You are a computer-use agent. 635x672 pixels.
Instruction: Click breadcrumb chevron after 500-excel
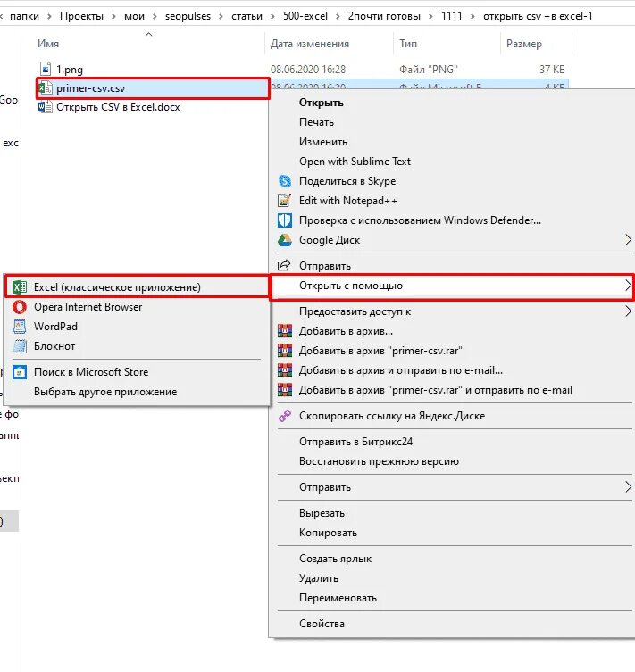click(338, 16)
